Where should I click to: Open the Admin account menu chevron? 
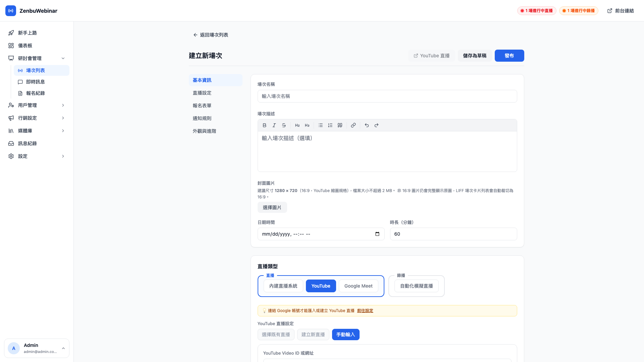(63, 348)
